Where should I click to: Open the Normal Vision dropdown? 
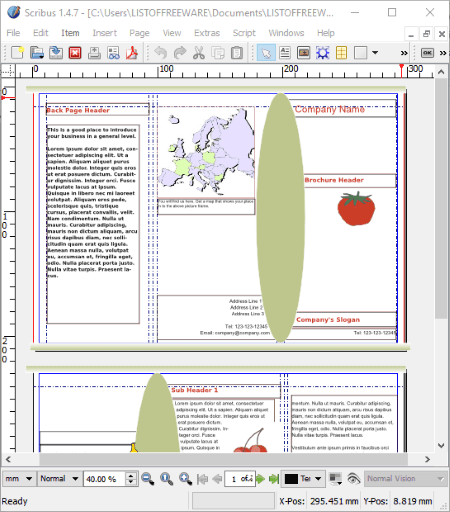tap(405, 479)
